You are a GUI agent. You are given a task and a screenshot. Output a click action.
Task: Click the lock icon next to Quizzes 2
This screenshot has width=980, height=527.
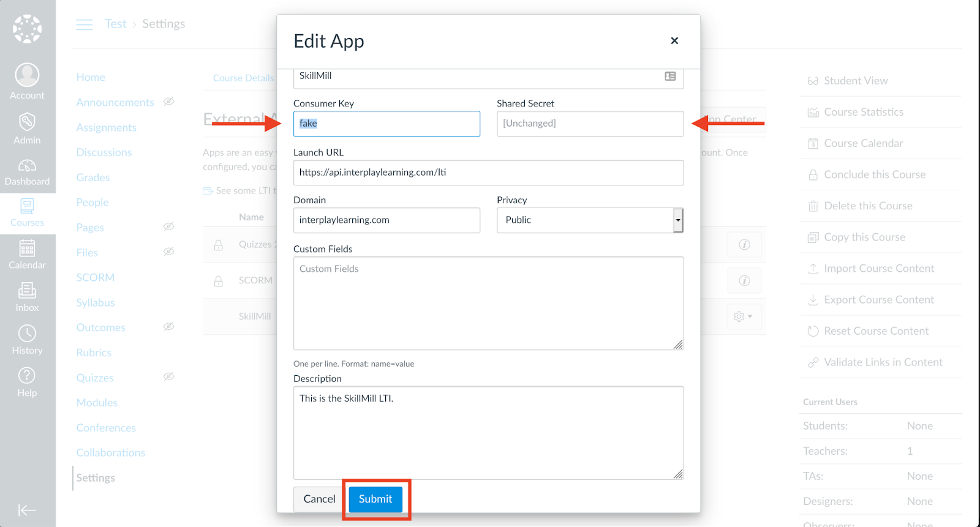[x=218, y=245]
